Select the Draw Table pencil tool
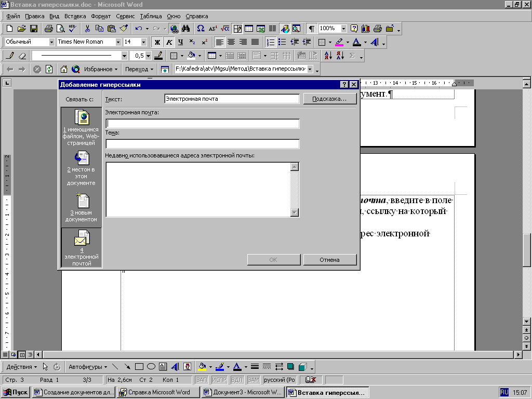Screen dimensions: 532x399 [x=10, y=55]
